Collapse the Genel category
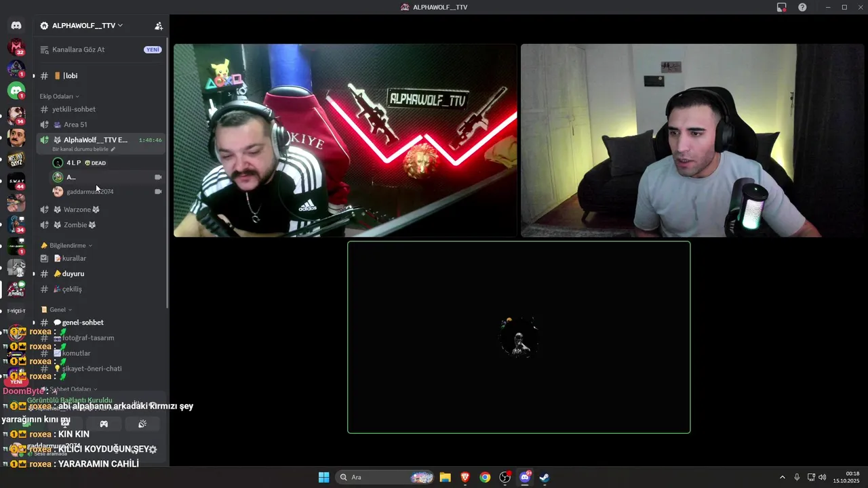Image resolution: width=868 pixels, height=488 pixels. coord(56,310)
